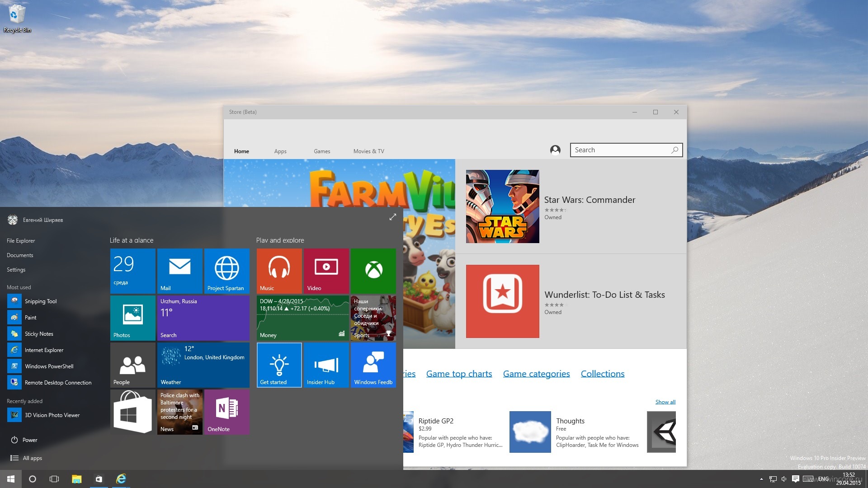Open Documents from Start menu
Screen dimensions: 868x488
coord(20,255)
